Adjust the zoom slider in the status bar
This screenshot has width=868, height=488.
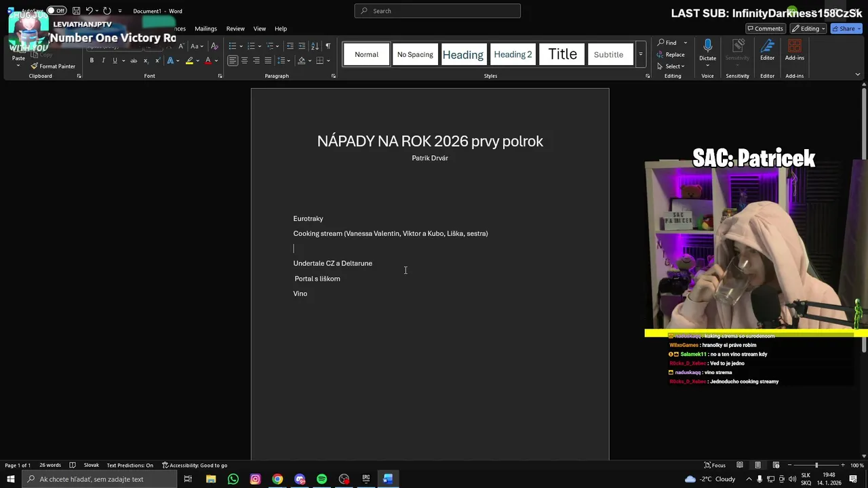pyautogui.click(x=816, y=465)
